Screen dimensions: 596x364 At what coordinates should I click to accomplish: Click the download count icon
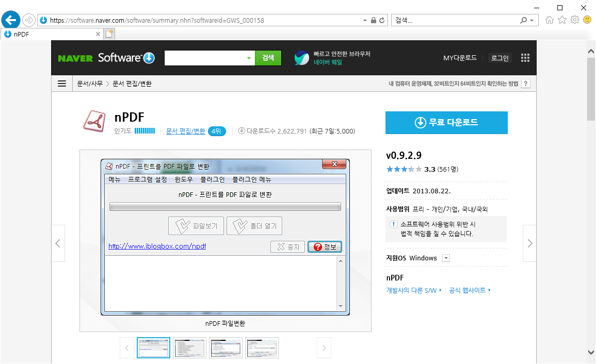coord(241,131)
